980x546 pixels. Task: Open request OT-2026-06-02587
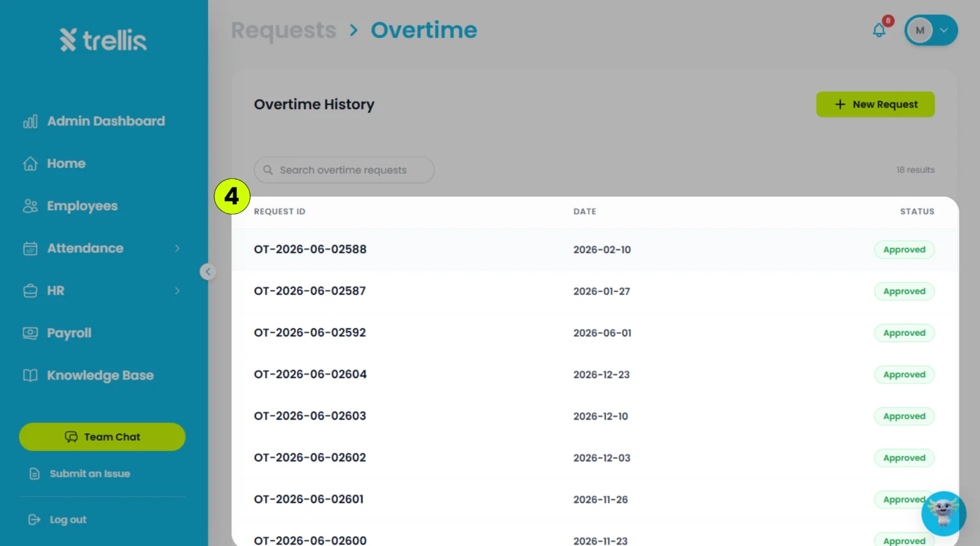[309, 291]
